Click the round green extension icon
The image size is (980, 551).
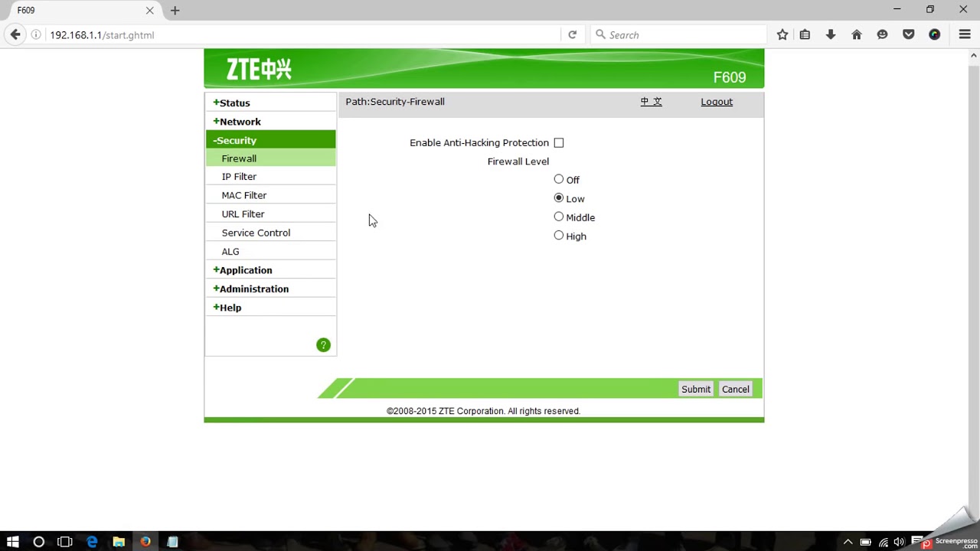[x=934, y=34]
